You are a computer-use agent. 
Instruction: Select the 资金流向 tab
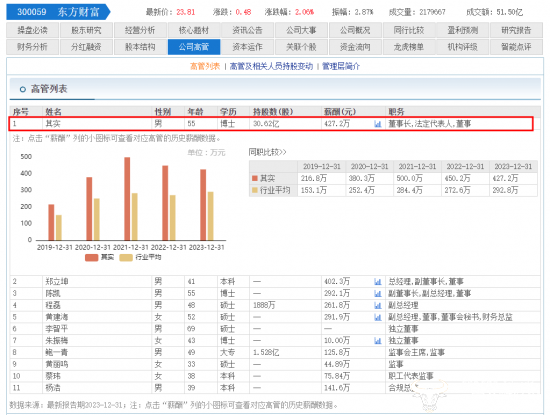tap(355, 47)
